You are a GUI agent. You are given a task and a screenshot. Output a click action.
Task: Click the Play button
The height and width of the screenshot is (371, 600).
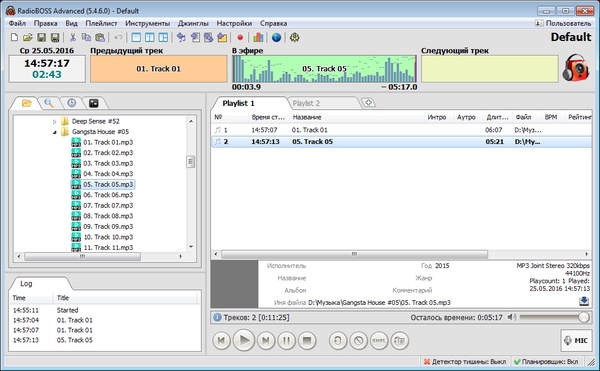pyautogui.click(x=244, y=340)
